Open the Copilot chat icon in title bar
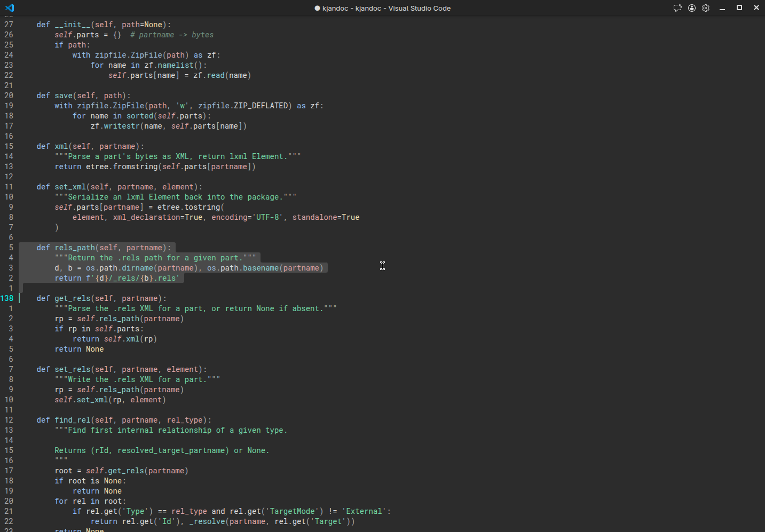 click(677, 8)
